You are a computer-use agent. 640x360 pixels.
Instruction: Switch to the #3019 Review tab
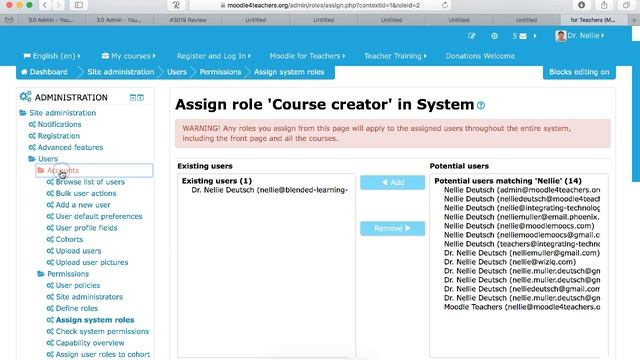[x=188, y=20]
